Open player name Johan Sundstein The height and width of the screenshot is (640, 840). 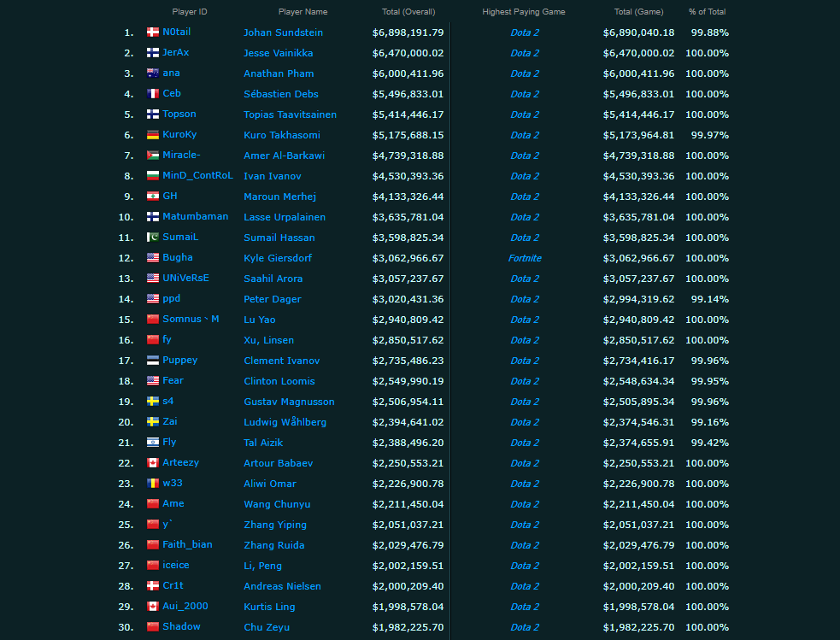pos(283,32)
